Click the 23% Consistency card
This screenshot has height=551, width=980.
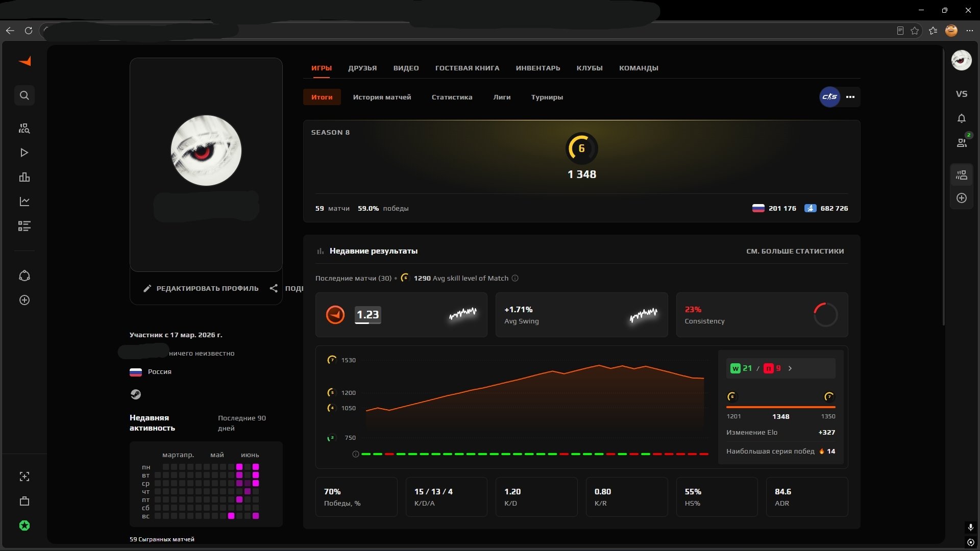pos(762,315)
